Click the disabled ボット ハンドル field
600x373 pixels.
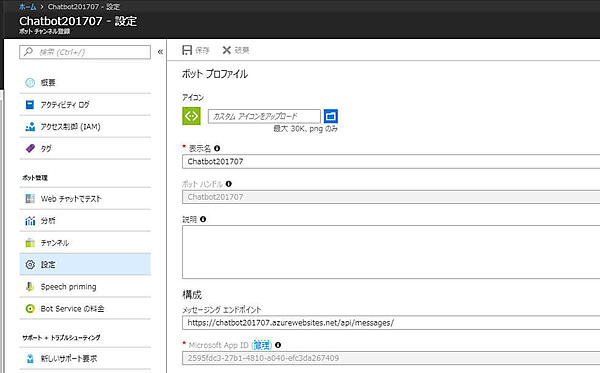(x=391, y=197)
